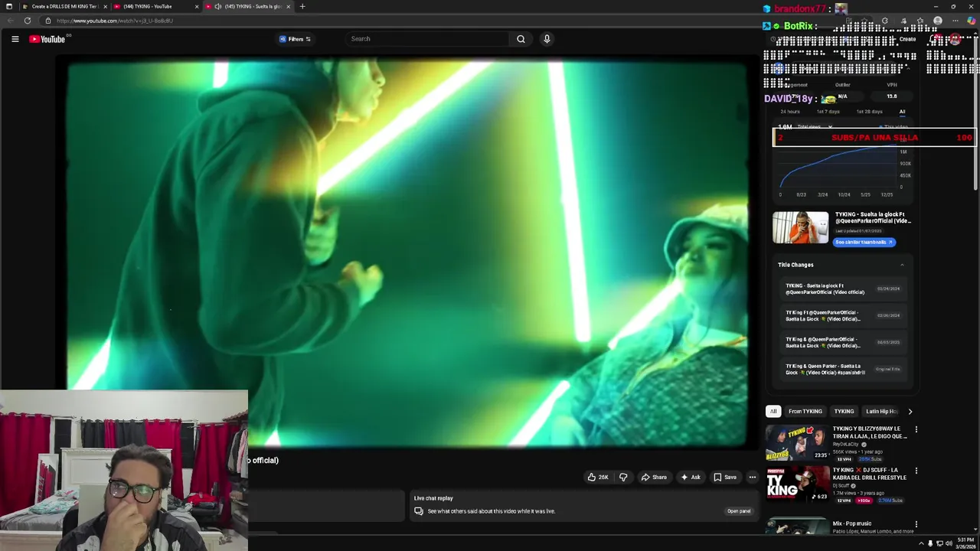The width and height of the screenshot is (980, 551).
Task: Select the 24 hours stats range
Action: [x=790, y=112]
